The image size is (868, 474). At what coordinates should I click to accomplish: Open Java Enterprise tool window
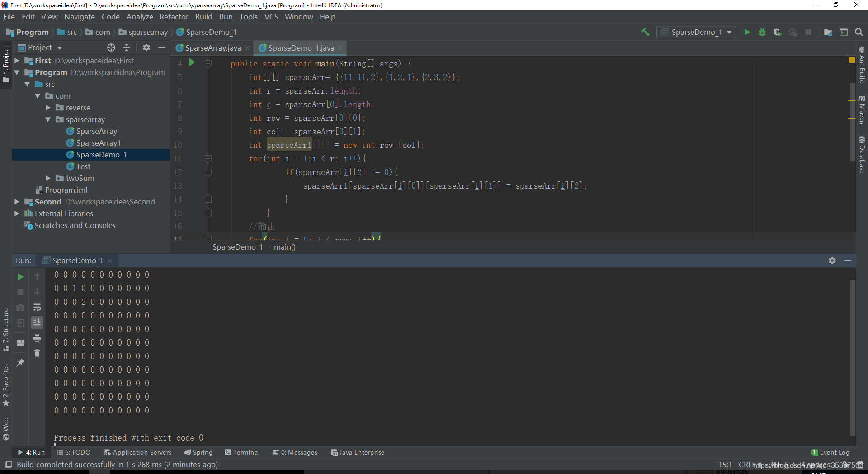[358, 452]
